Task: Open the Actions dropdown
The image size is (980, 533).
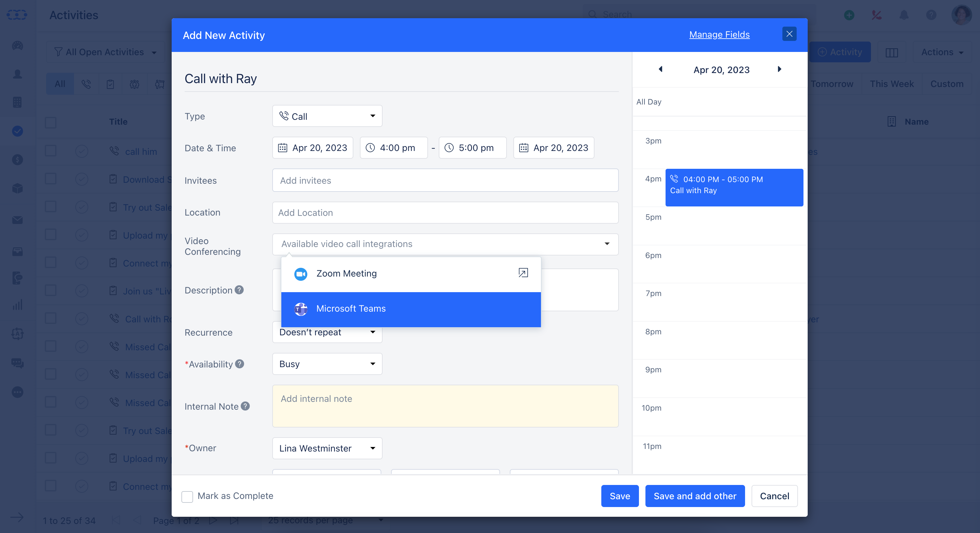Action: (x=942, y=52)
